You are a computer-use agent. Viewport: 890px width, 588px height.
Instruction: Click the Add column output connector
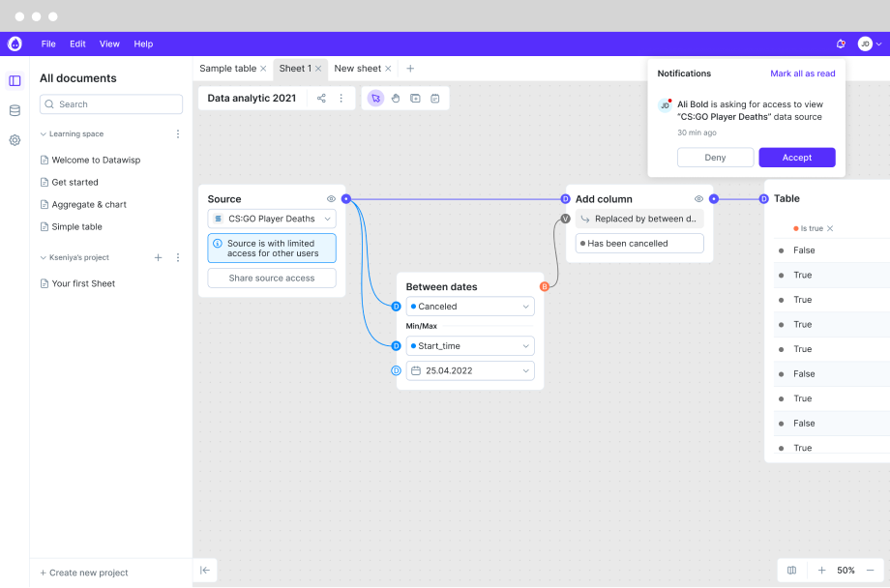coord(714,198)
